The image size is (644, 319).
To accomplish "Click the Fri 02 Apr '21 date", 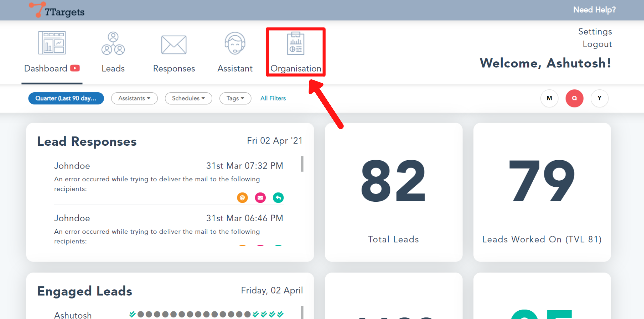I will click(275, 141).
